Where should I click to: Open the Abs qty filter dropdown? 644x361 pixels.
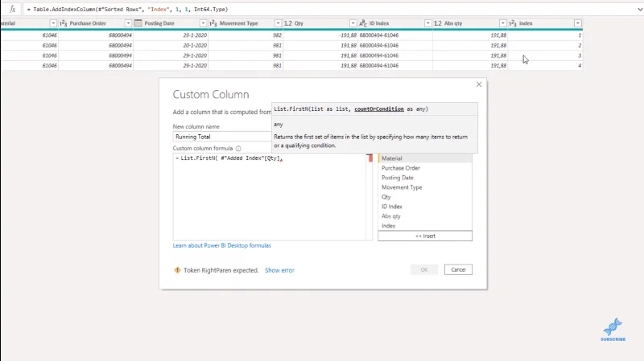pyautogui.click(x=502, y=23)
